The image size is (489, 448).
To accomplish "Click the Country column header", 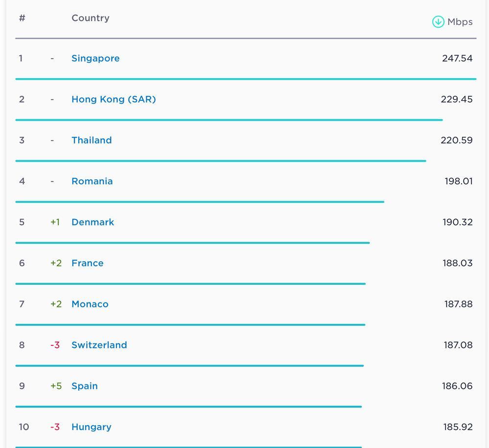I will (x=90, y=18).
